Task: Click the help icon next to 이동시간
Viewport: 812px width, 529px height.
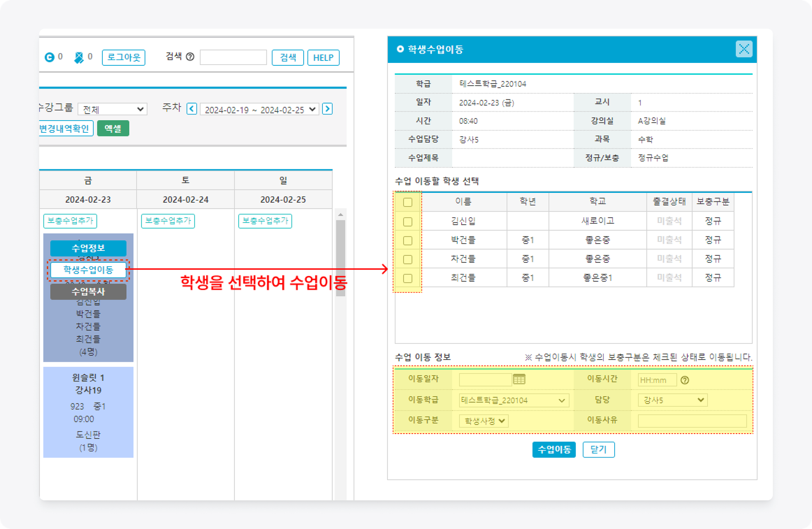Action: point(685,380)
